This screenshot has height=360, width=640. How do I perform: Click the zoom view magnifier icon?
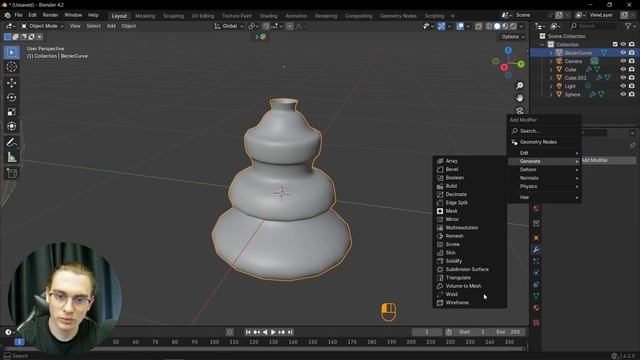pyautogui.click(x=520, y=85)
